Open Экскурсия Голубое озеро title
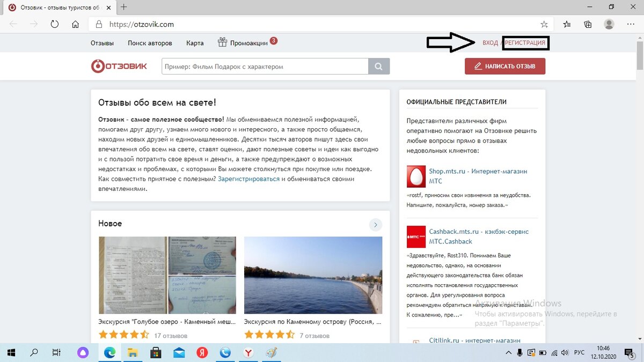Image resolution: width=644 pixels, height=362 pixels. coord(167,322)
